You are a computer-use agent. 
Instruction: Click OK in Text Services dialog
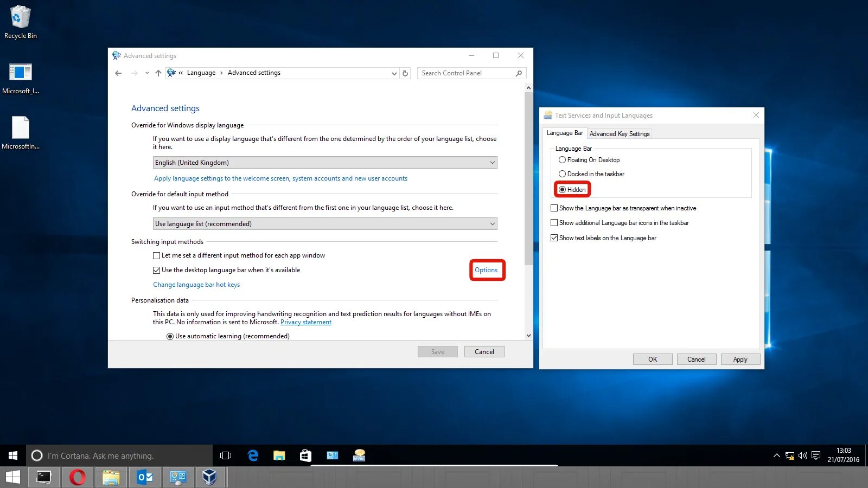(653, 359)
